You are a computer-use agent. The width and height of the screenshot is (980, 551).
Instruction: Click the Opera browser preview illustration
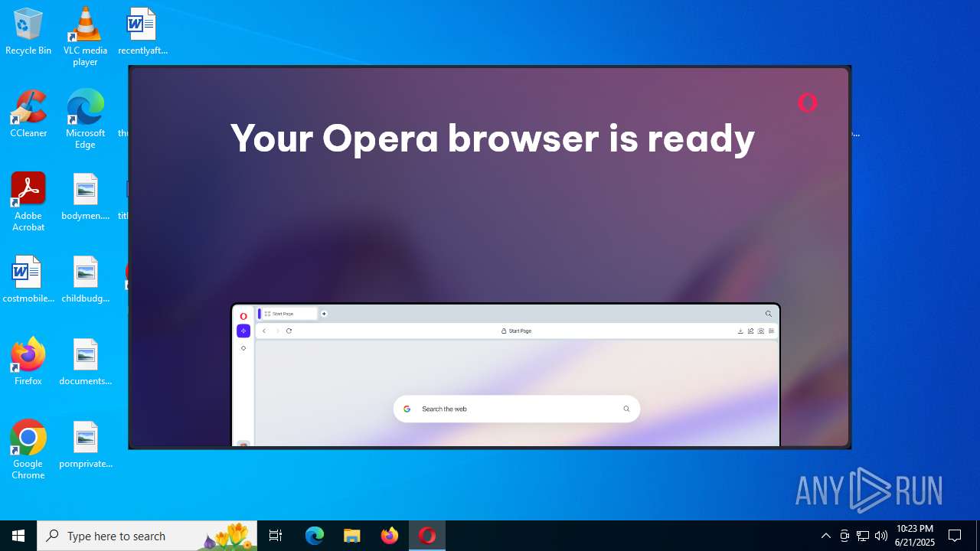[x=505, y=375]
